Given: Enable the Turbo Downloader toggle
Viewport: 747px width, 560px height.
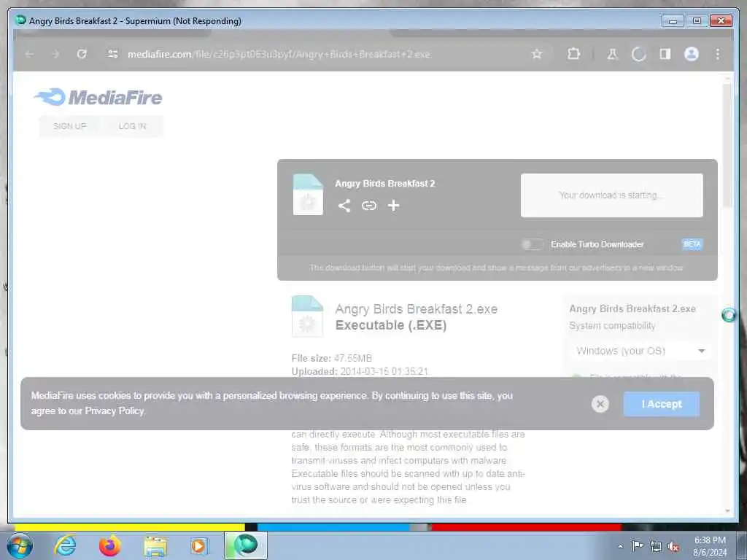Looking at the screenshot, I should click(x=532, y=244).
